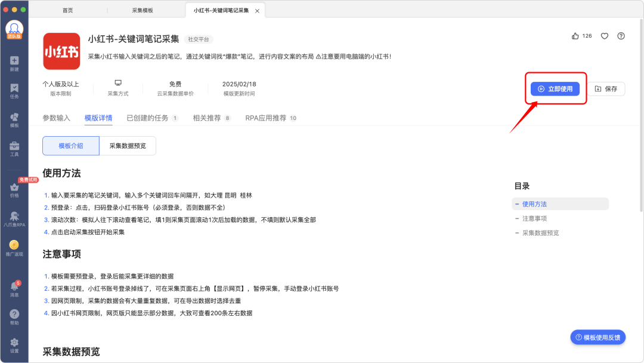Select the 采集数据预览 segment button
The height and width of the screenshot is (363, 644).
128,146
